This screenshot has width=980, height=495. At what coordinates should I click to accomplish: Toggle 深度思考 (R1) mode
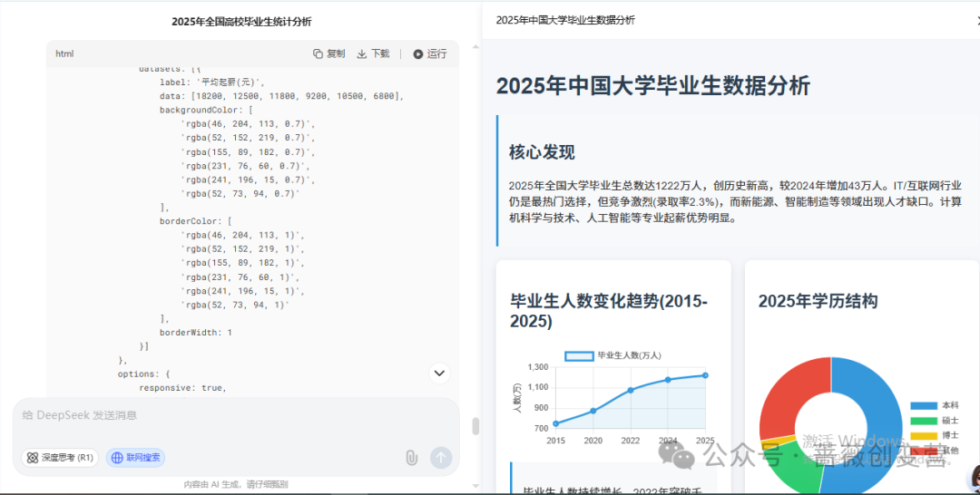tap(60, 458)
